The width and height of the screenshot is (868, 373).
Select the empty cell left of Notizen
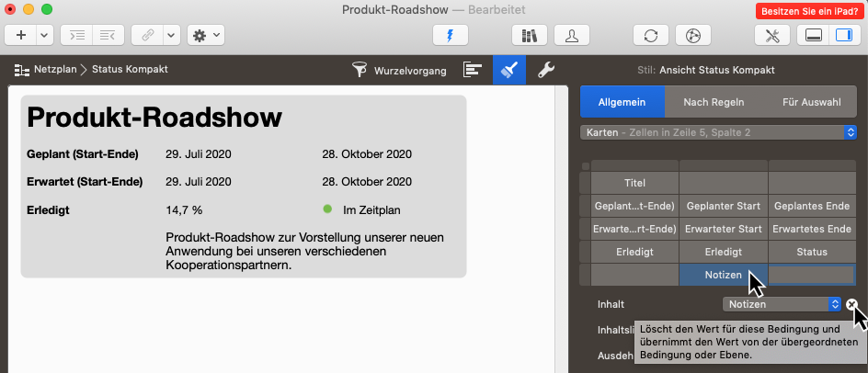pyautogui.click(x=634, y=275)
